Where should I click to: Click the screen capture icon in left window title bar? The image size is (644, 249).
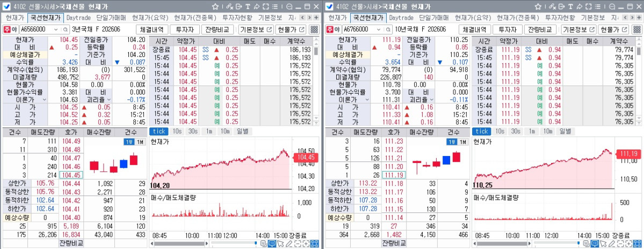pos(266,6)
